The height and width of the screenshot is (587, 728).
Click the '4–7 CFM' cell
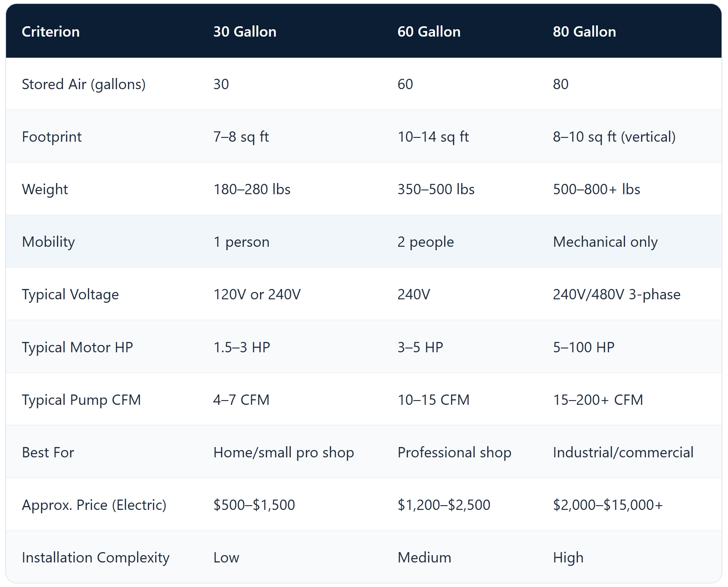click(241, 400)
